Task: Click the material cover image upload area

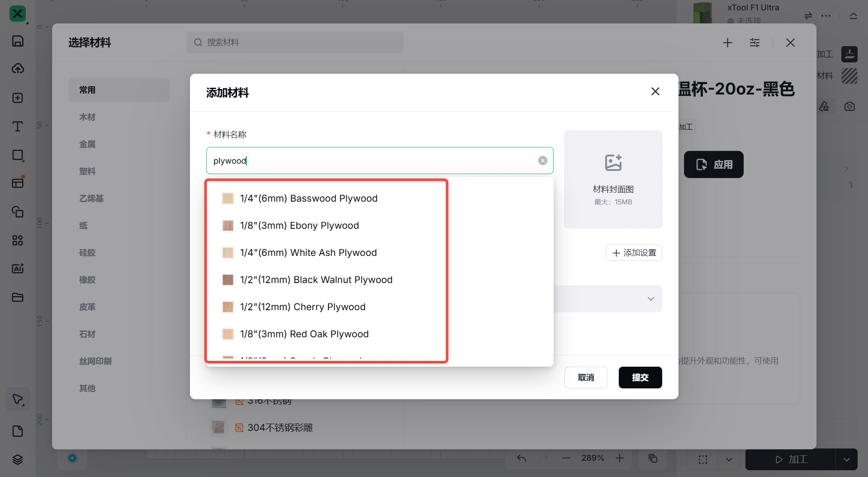Action: click(x=613, y=179)
